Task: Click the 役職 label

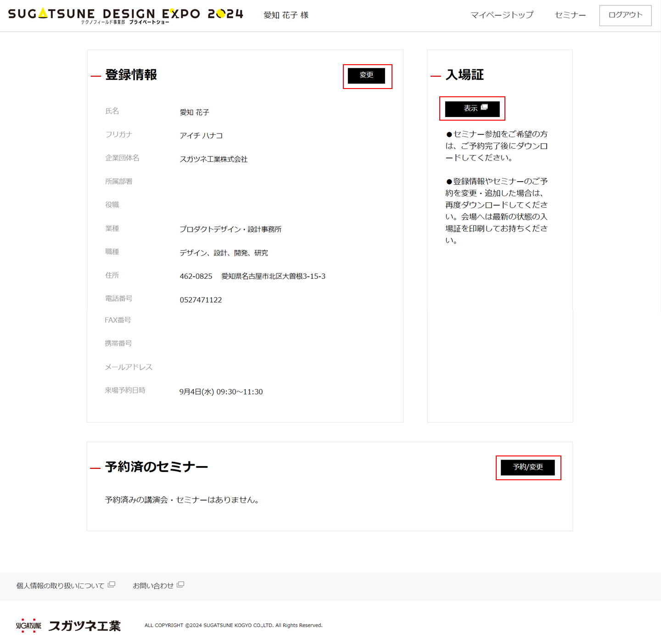Action: (x=112, y=205)
